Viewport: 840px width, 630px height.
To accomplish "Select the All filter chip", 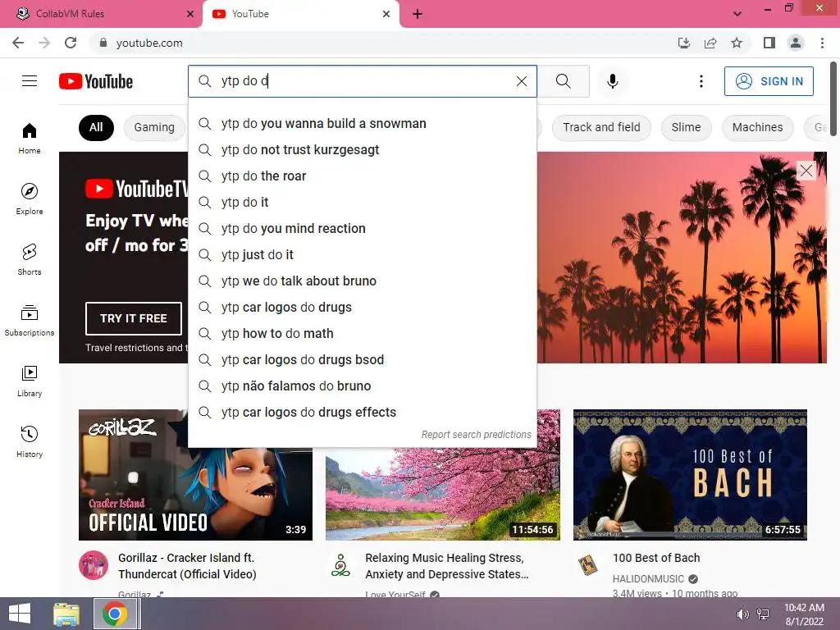I will [96, 127].
